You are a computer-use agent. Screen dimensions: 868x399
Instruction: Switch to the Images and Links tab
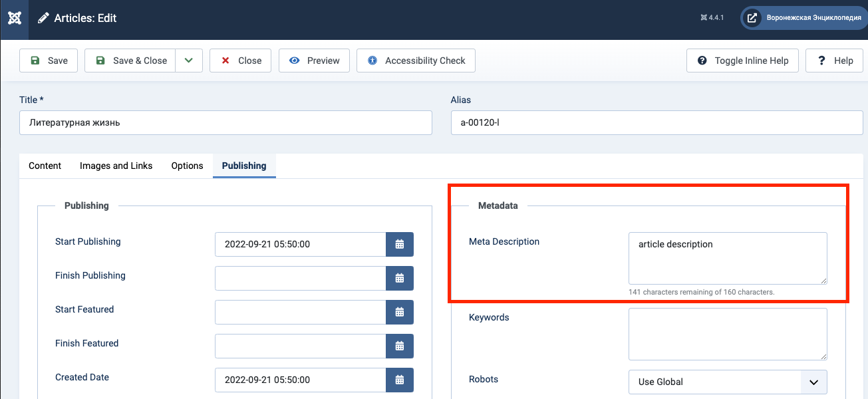pyautogui.click(x=116, y=166)
